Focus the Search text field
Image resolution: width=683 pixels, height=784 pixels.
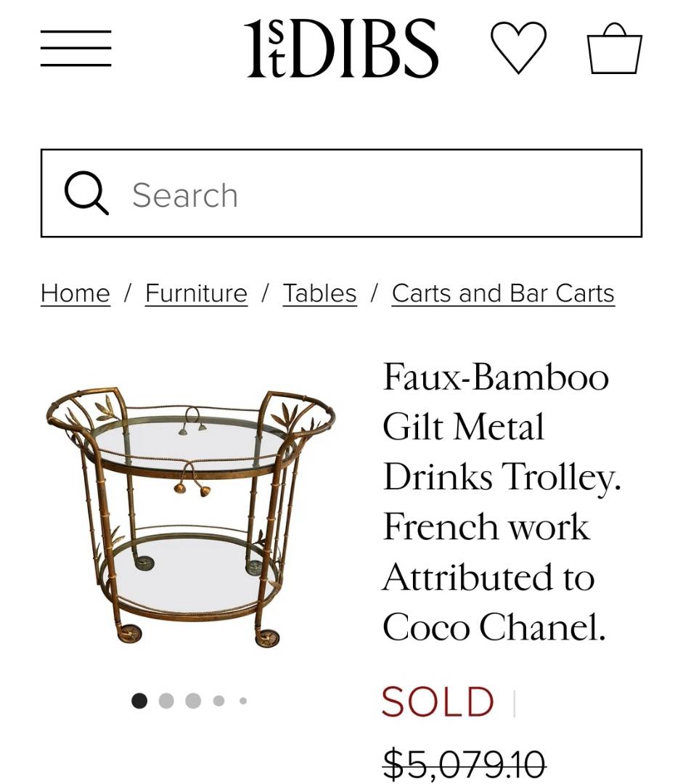click(377, 195)
